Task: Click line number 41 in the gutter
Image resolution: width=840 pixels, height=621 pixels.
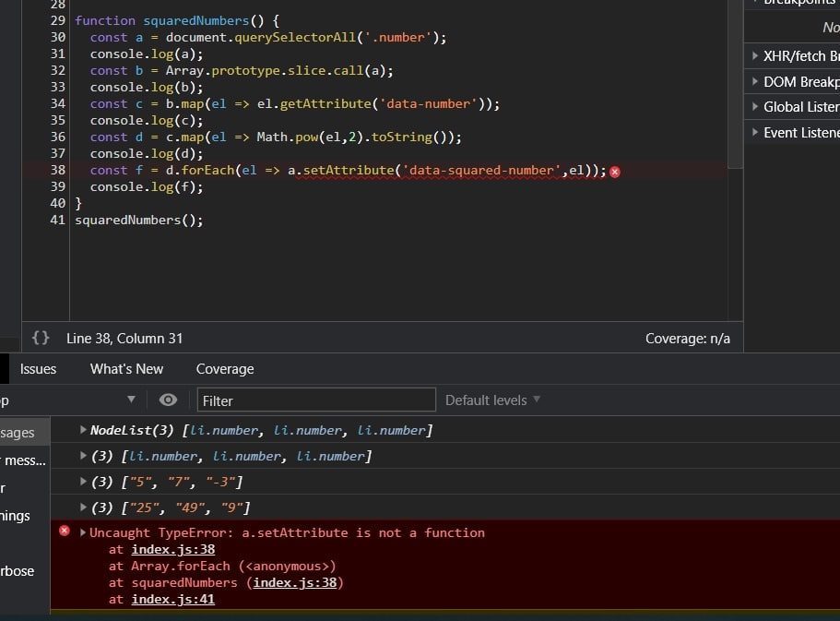Action: coord(58,220)
